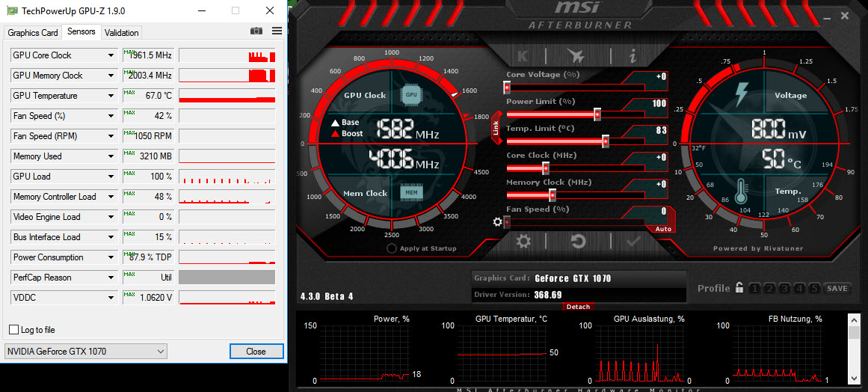This screenshot has height=392, width=868.
Task: Open Fan Speed (RPM) sensor dropdown
Action: [x=111, y=136]
